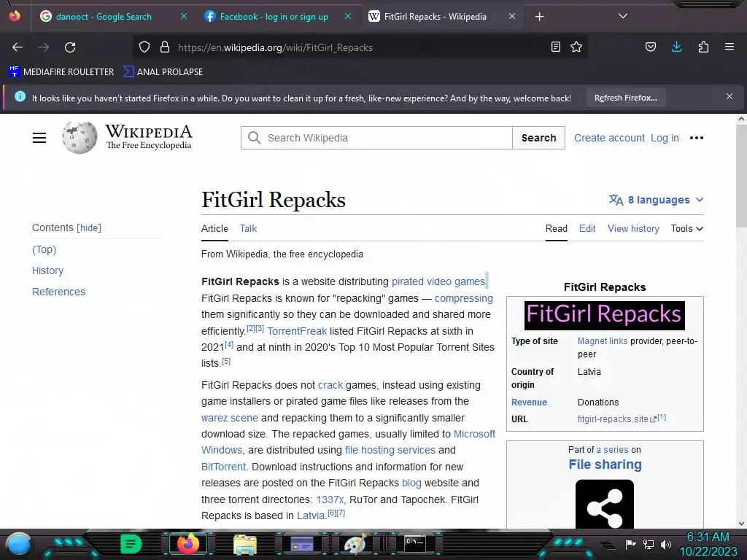747x560 pixels.
Task: Click the browser address bar URL
Action: point(275,47)
